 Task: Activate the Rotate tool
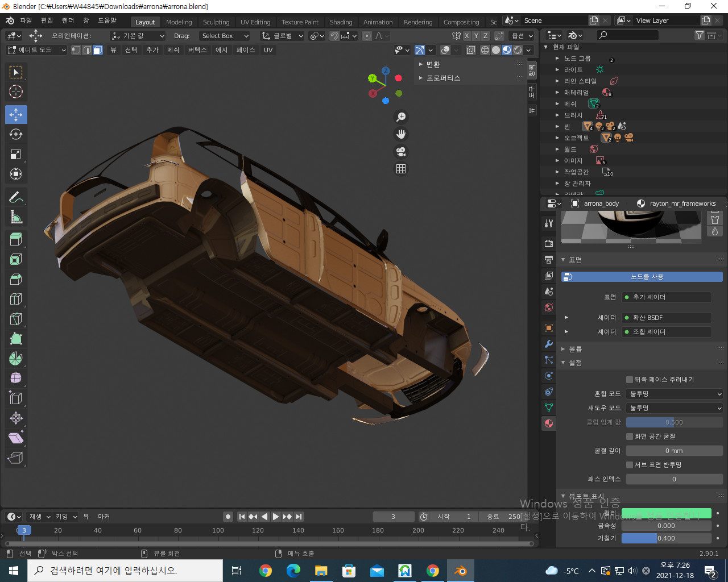tap(16, 135)
